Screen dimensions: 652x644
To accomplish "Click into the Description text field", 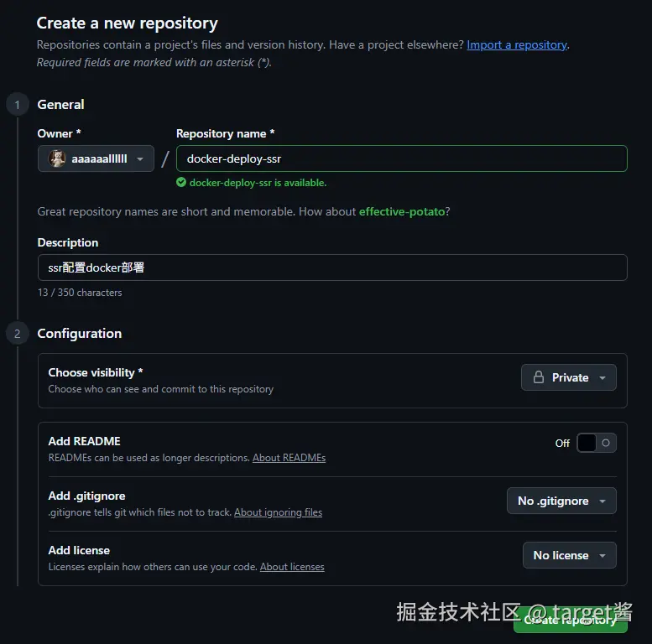I will 332,267.
